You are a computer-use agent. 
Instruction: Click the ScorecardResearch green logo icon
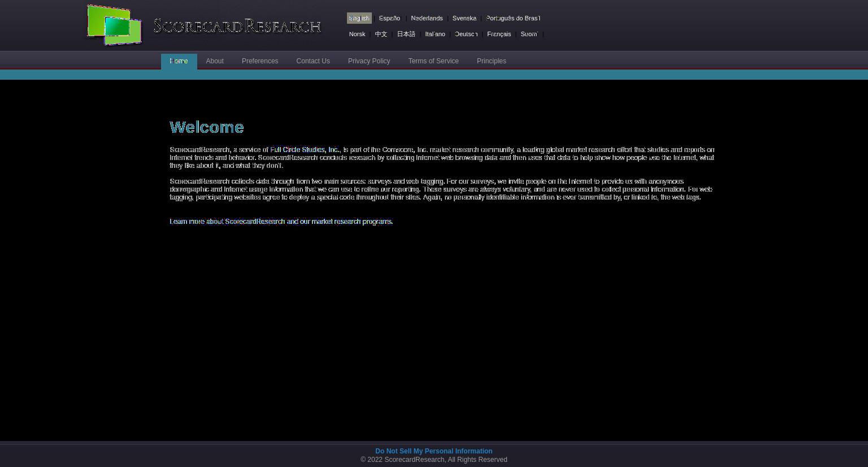114,25
